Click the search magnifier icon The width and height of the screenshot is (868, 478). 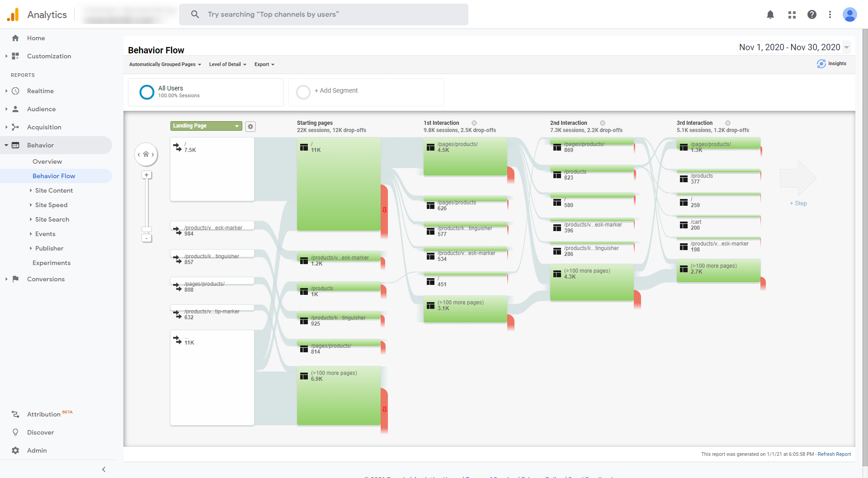195,14
